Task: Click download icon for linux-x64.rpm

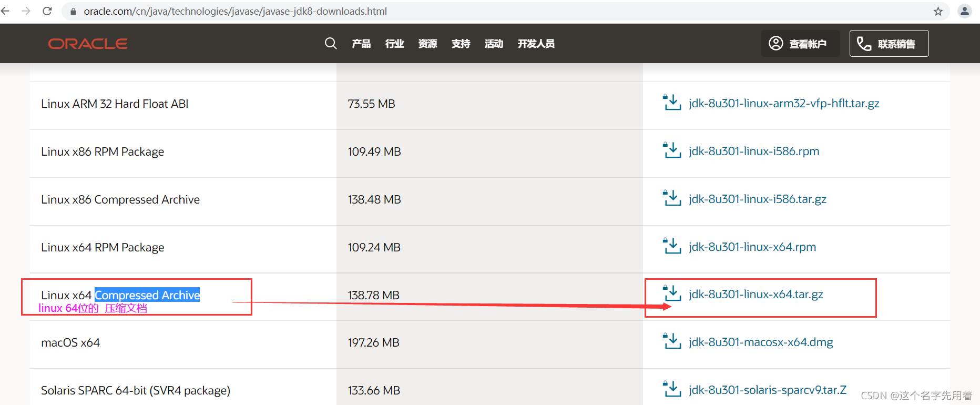Action: coord(672,246)
